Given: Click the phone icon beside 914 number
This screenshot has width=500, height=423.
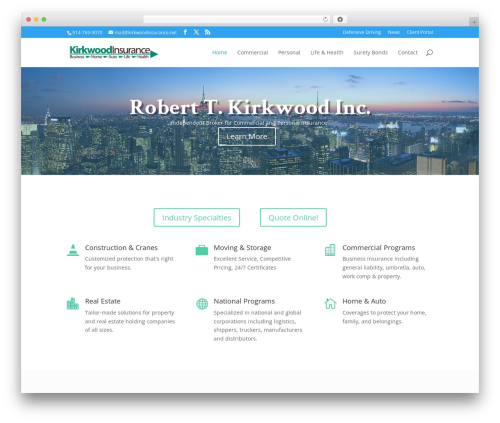Looking at the screenshot, I should 69,33.
